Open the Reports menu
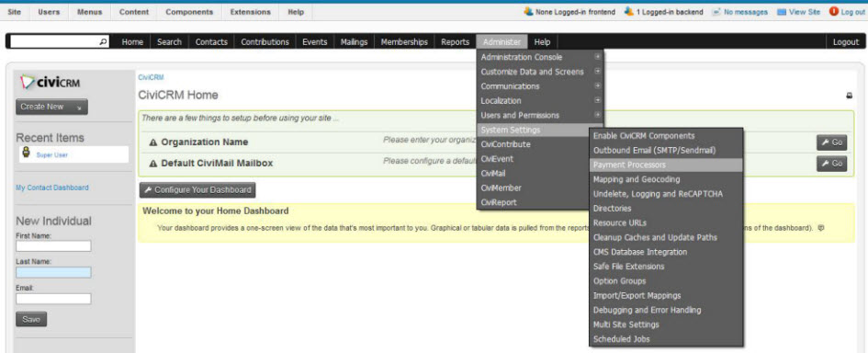This screenshot has width=868, height=353. pos(455,41)
